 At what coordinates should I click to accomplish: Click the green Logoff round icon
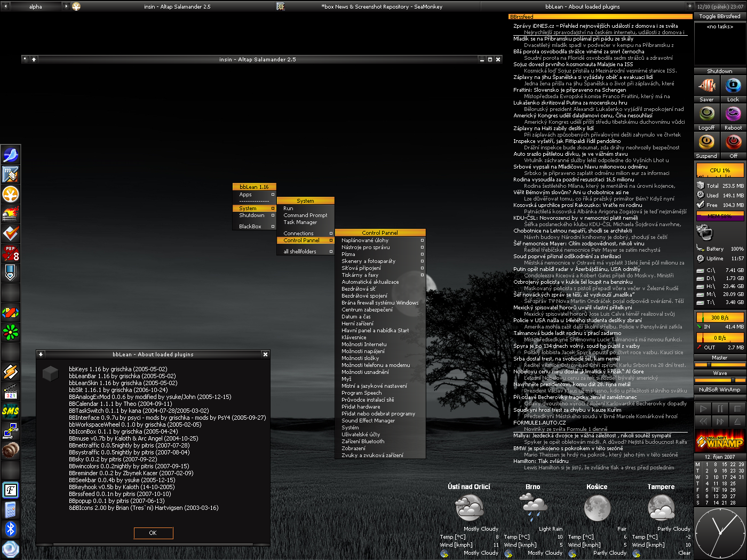point(707,114)
